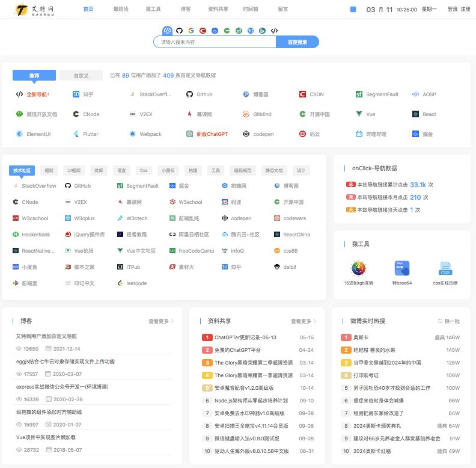This screenshot has height=468, width=476.
Task: Open React in the recommended list
Action: point(424,114)
